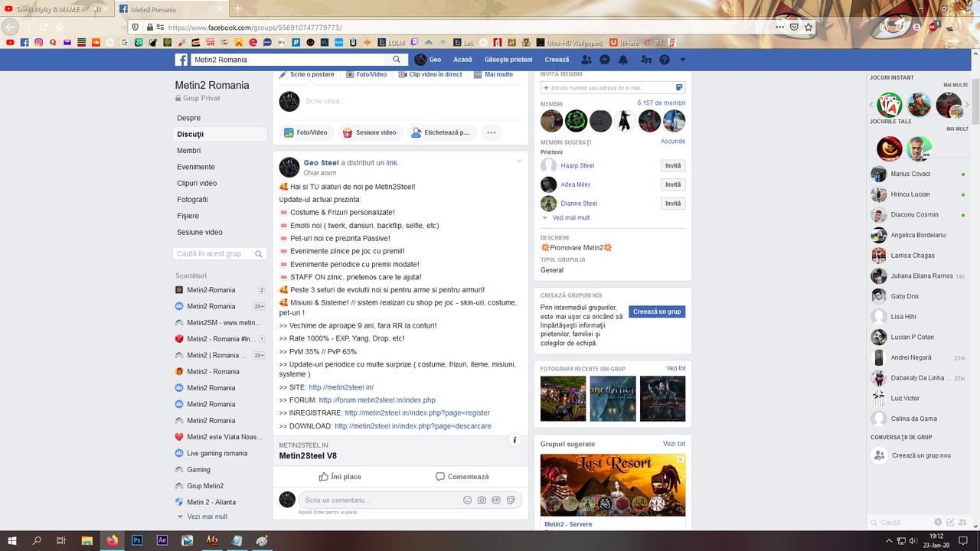Open Fișiere in group sidebar
980x551 pixels.
(220, 216)
